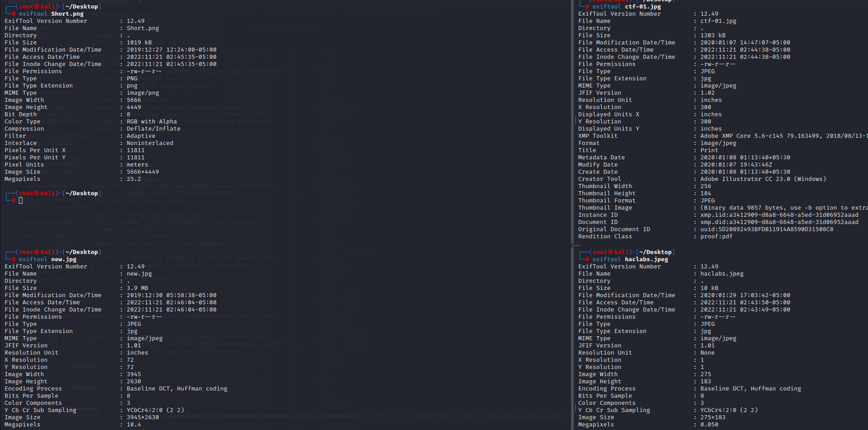Click modification date '2019:12:30 05:58:38-05:00'

[x=172, y=295]
